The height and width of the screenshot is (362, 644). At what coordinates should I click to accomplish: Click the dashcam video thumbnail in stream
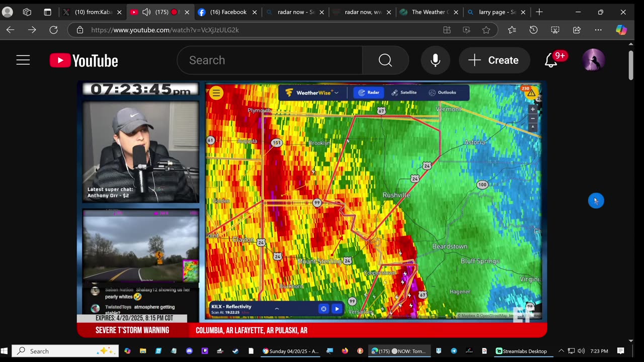click(141, 246)
